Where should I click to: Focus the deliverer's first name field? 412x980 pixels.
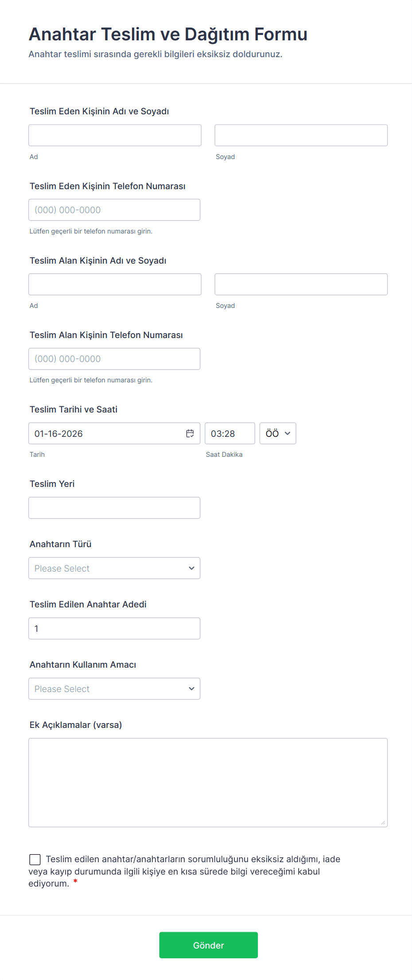point(115,135)
